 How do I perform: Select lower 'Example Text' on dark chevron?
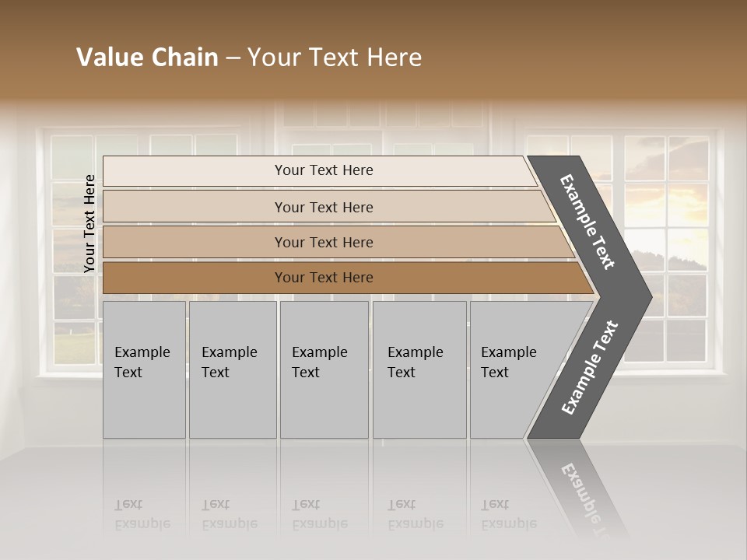click(590, 367)
